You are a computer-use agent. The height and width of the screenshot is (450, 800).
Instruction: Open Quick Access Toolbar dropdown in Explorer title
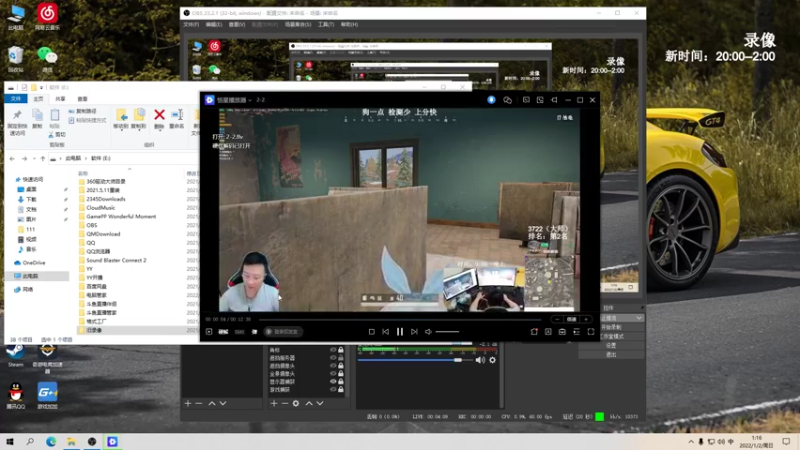(x=42, y=88)
